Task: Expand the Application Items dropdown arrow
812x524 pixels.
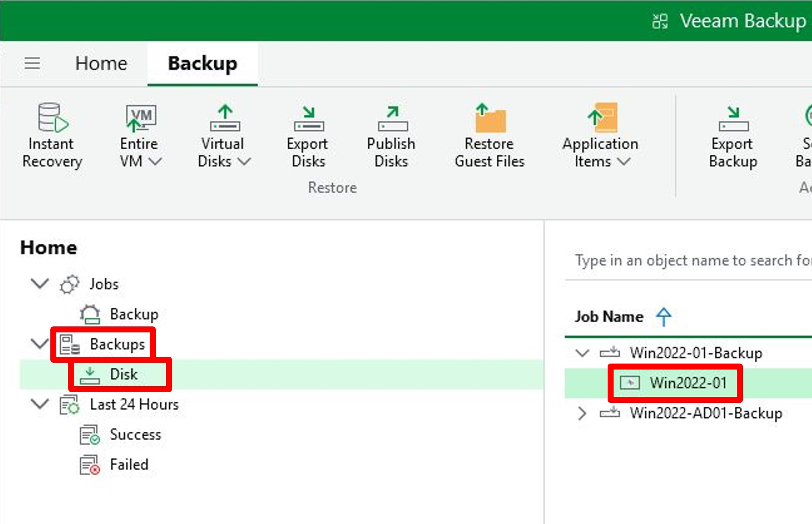Action: click(624, 162)
